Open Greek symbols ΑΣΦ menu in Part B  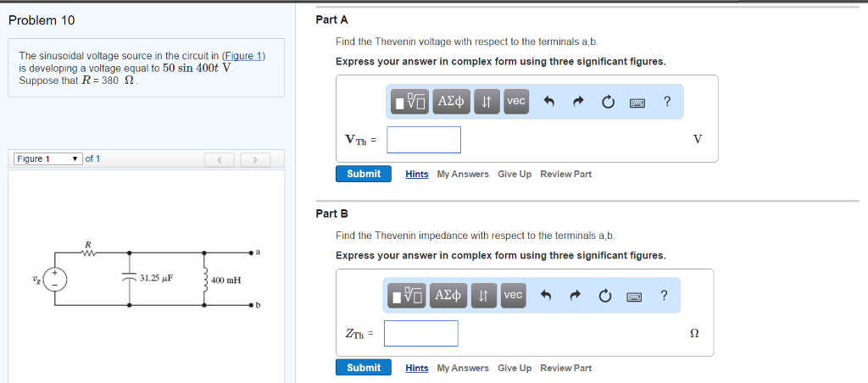coord(448,296)
